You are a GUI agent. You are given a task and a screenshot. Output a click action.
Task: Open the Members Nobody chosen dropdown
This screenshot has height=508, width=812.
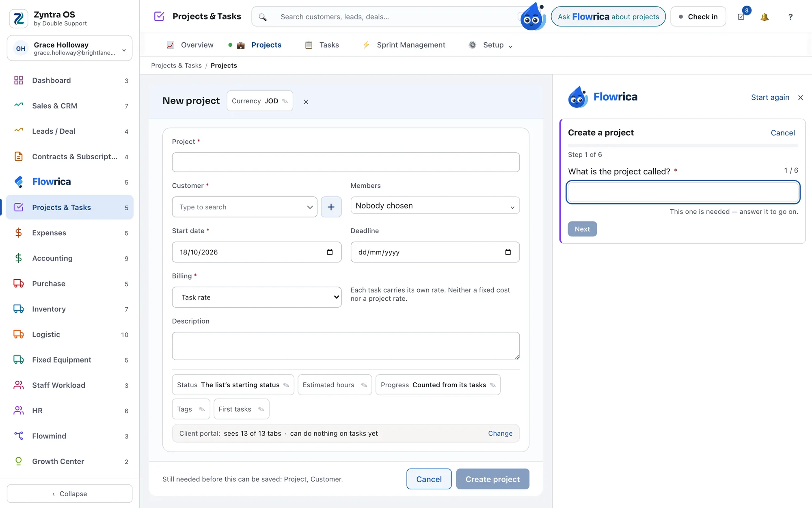coord(435,206)
